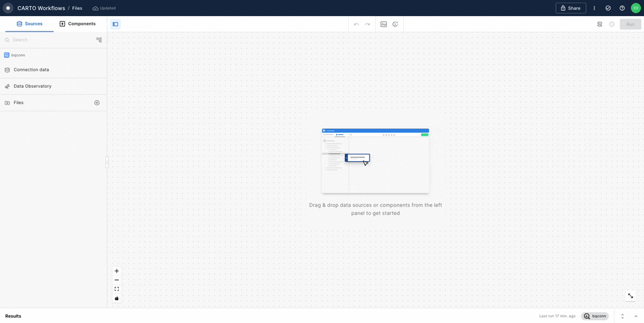Zoom out of the canvas
Image resolution: width=644 pixels, height=323 pixels.
pos(117,280)
